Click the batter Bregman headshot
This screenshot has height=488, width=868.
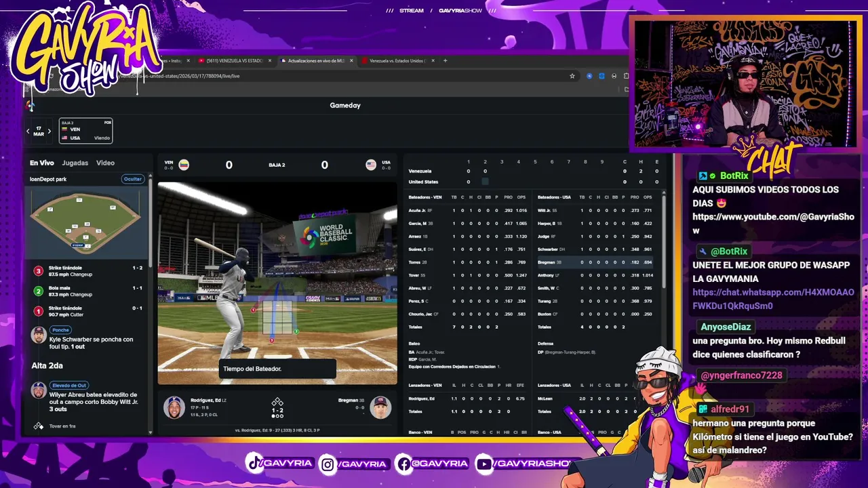point(380,407)
